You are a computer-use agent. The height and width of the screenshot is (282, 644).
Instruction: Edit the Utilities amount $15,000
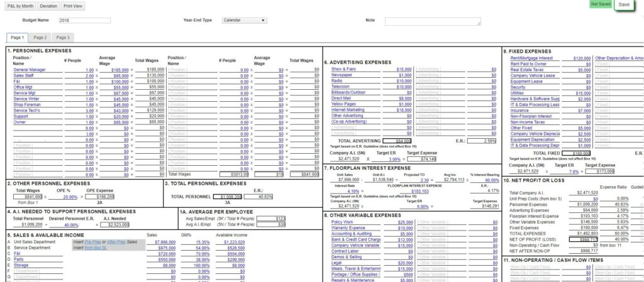click(x=577, y=94)
